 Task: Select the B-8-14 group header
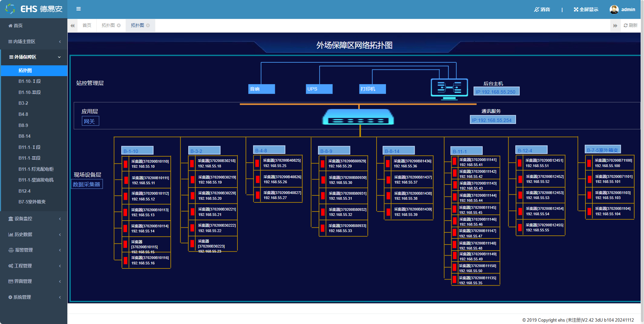pyautogui.click(x=399, y=151)
